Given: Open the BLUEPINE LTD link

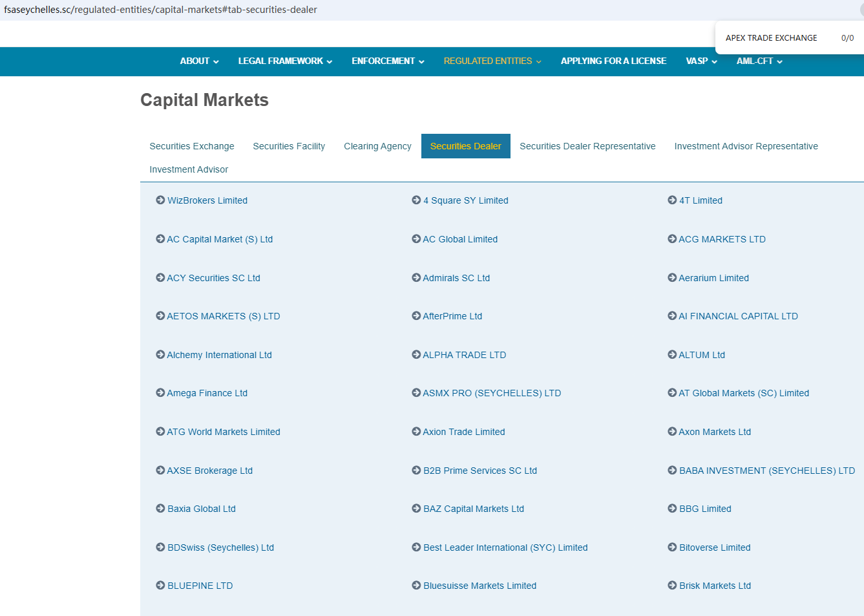Looking at the screenshot, I should 200,586.
